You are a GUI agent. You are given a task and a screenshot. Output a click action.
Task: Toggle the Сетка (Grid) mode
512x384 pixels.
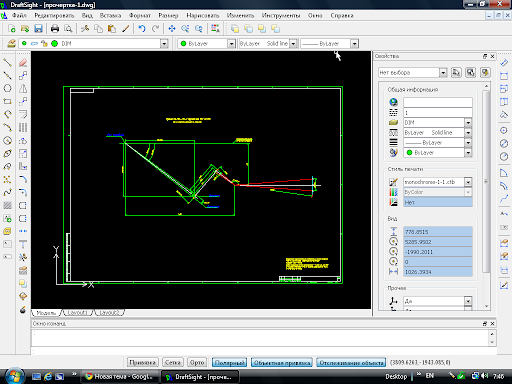point(173,362)
